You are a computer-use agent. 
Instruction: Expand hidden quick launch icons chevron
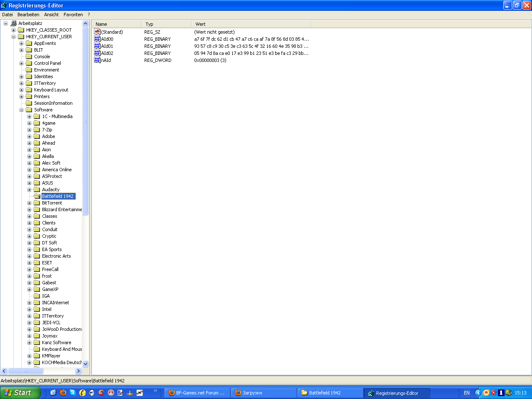[x=155, y=391]
